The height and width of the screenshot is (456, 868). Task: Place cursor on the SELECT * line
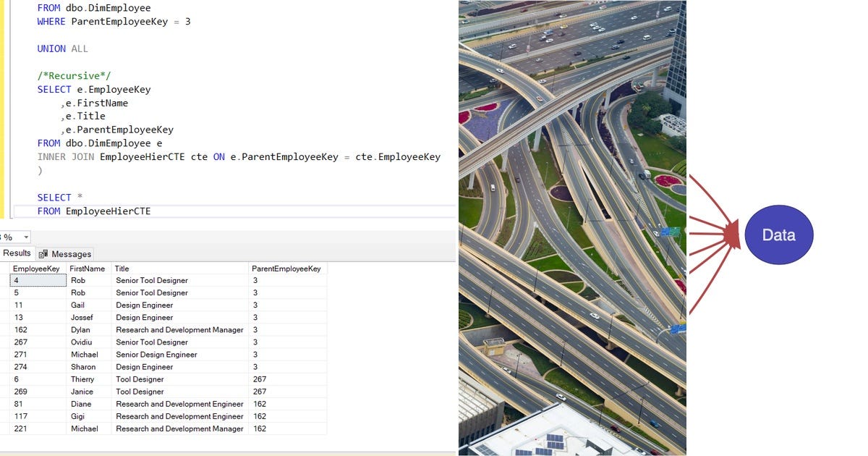point(58,197)
